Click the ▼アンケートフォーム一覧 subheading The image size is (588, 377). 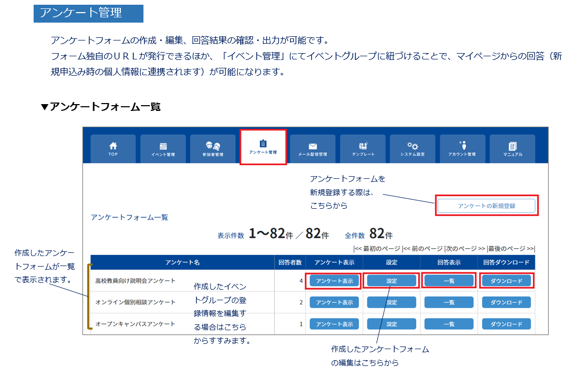100,107
